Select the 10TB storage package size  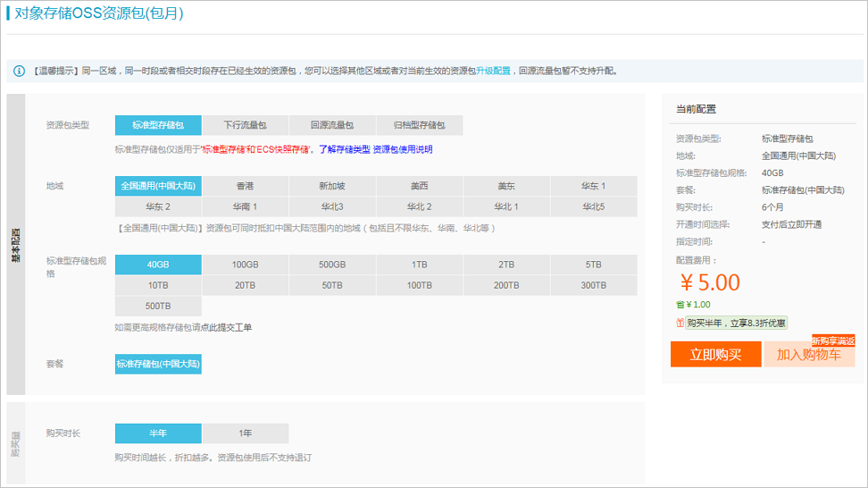(158, 285)
